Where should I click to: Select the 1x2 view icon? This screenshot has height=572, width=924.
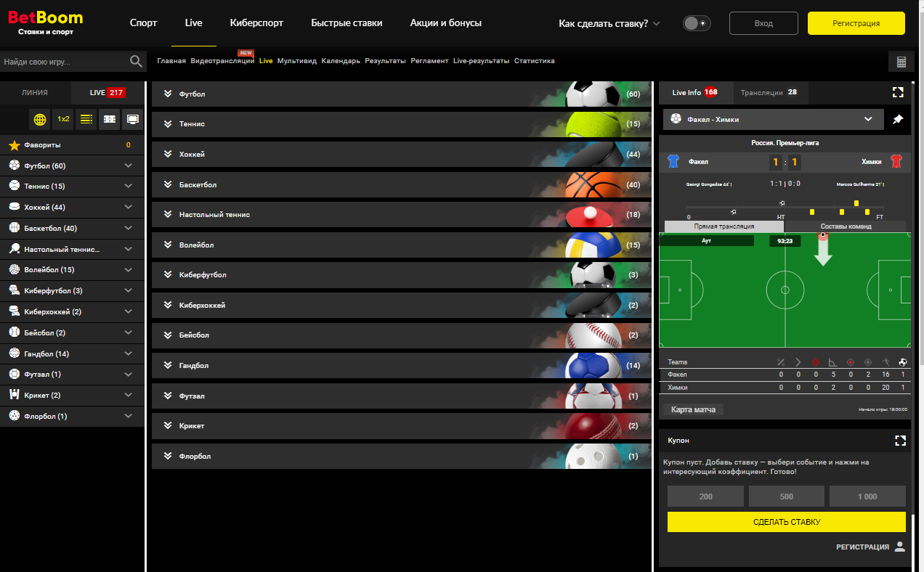[63, 119]
